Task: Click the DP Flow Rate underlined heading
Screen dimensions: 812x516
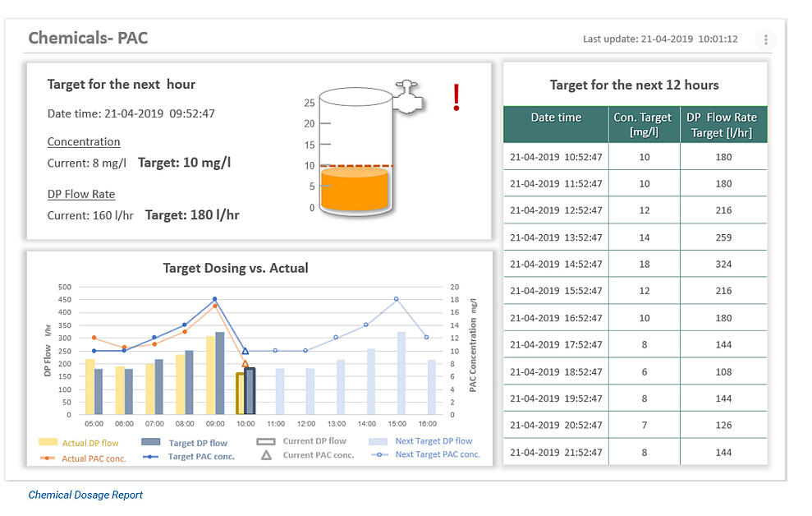Action: [x=81, y=194]
